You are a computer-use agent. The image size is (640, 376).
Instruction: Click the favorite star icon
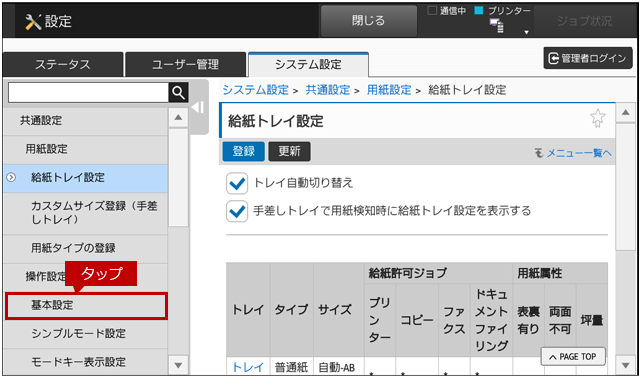click(598, 118)
